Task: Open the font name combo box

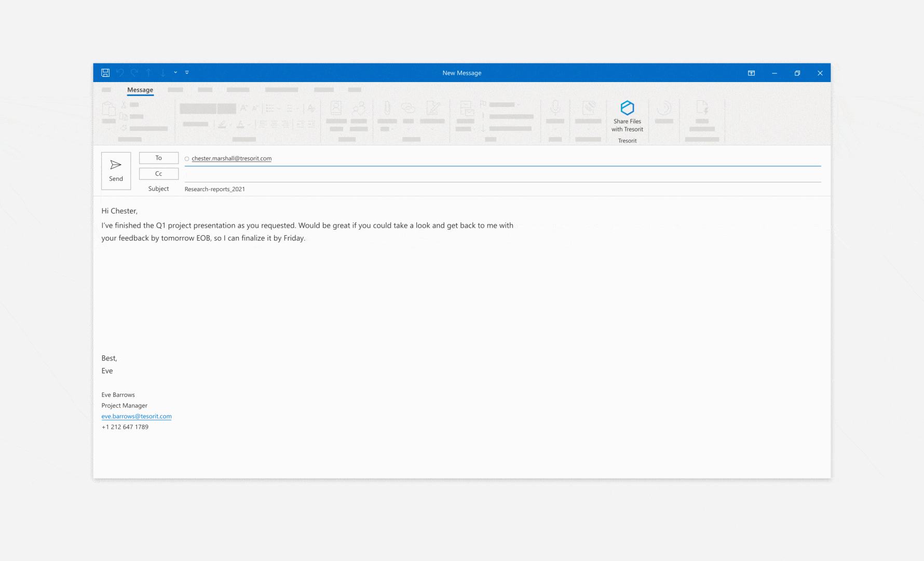Action: (198, 109)
